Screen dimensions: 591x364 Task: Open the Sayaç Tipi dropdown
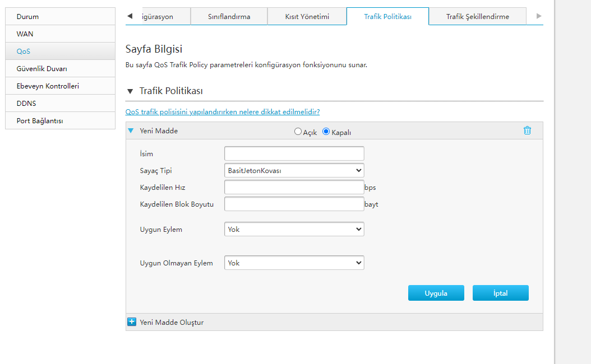pyautogui.click(x=294, y=170)
